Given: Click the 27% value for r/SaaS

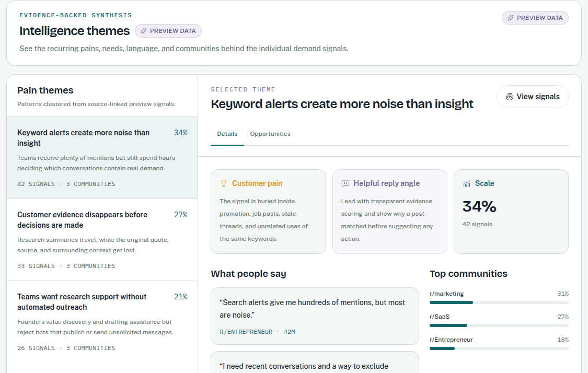Looking at the screenshot, I should pos(563,317).
